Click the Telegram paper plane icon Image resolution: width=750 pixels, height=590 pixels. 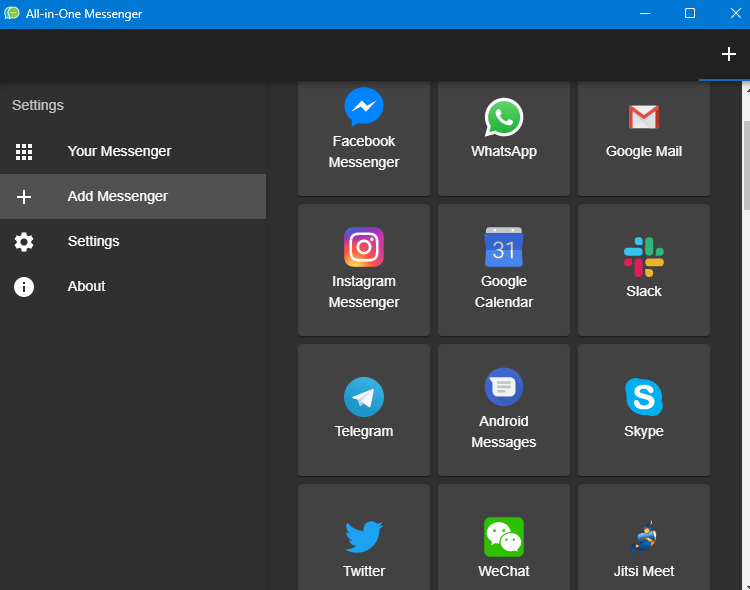click(x=364, y=397)
